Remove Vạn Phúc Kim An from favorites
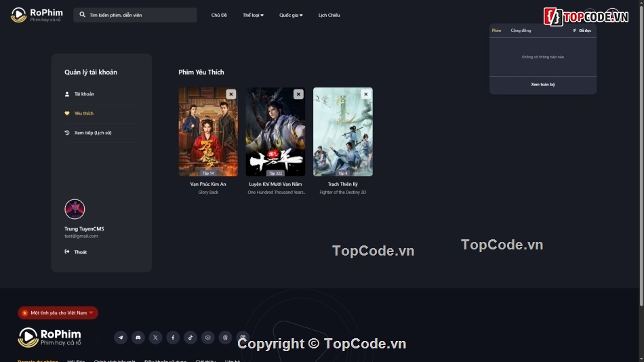644x362 pixels. [x=230, y=94]
